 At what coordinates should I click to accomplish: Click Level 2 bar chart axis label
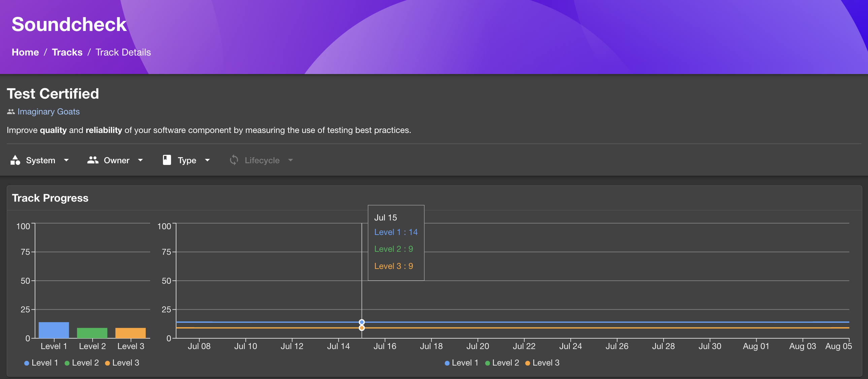pos(92,346)
